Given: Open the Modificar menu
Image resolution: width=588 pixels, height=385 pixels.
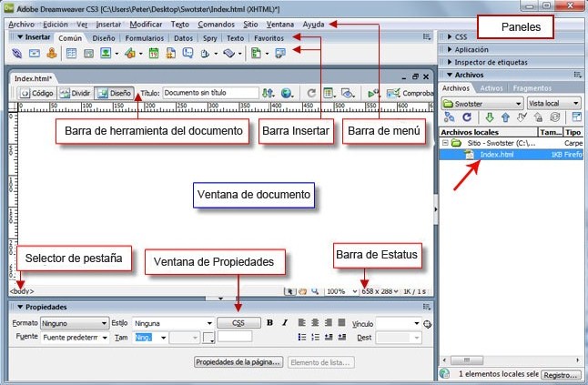Looking at the screenshot, I should pos(146,25).
